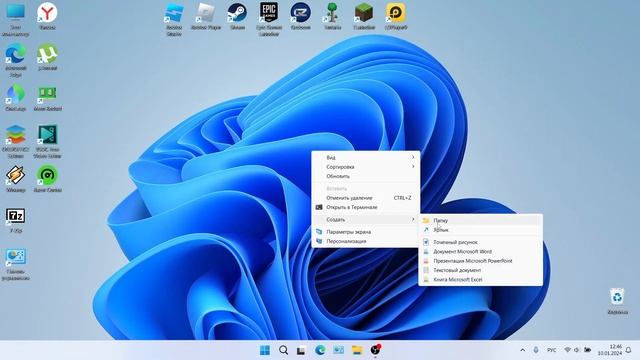Open Персонализация from the context menu
The height and width of the screenshot is (360, 640).
pos(366,241)
